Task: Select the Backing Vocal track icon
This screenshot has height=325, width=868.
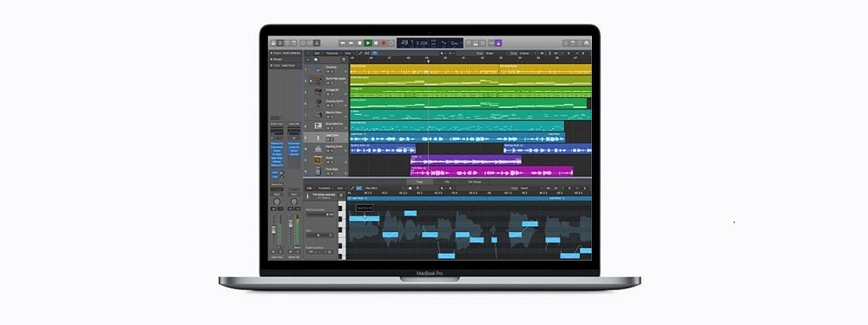Action: pos(318,149)
